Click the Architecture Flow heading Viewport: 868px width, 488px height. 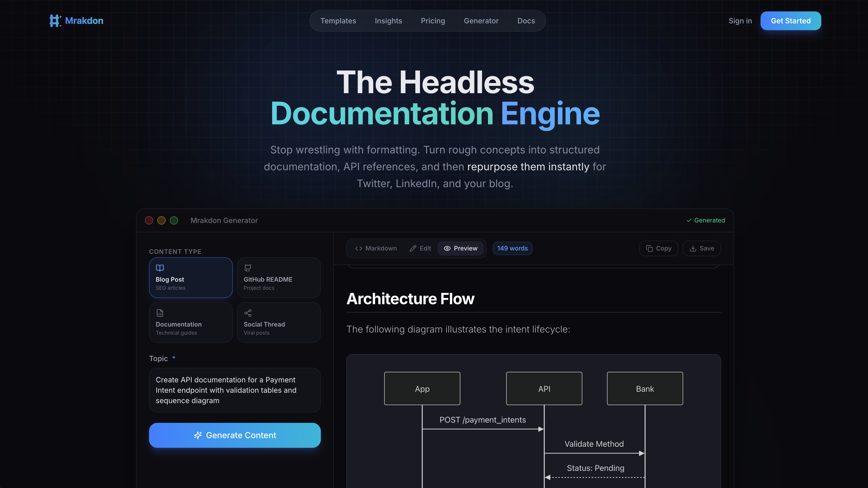[x=410, y=299]
